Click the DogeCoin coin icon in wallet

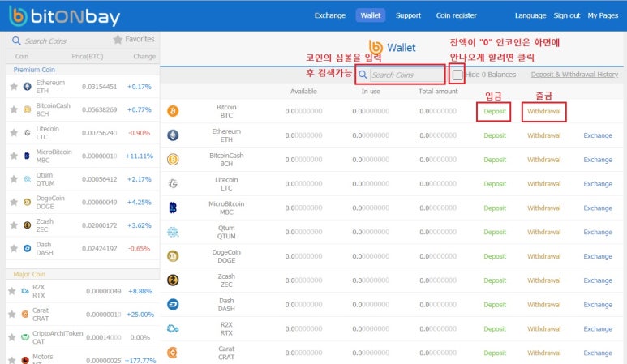pyautogui.click(x=173, y=256)
